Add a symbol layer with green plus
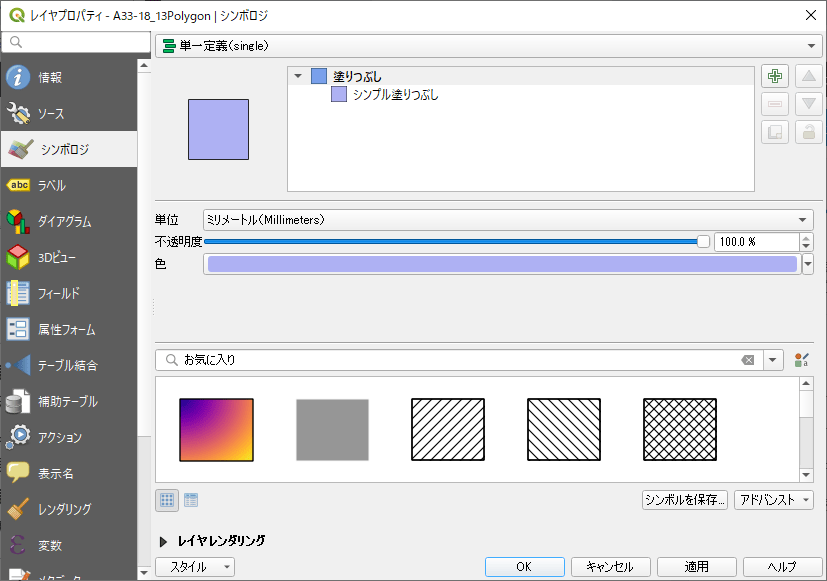Screen dimensions: 827x581 click(775, 76)
